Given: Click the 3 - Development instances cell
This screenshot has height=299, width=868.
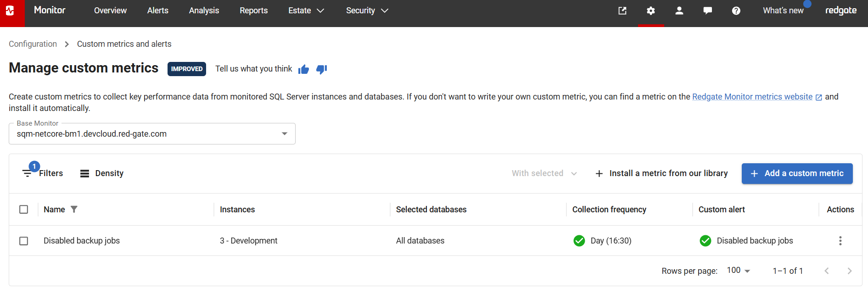Looking at the screenshot, I should [x=249, y=241].
